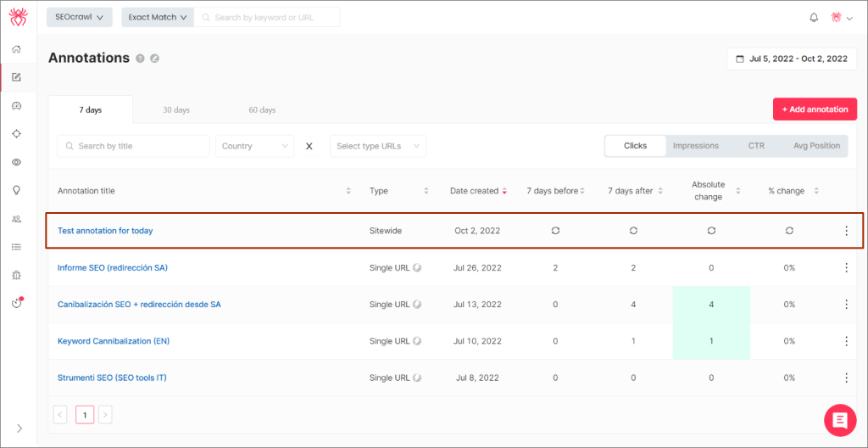Open options menu for Informe SEO row

[x=846, y=268]
